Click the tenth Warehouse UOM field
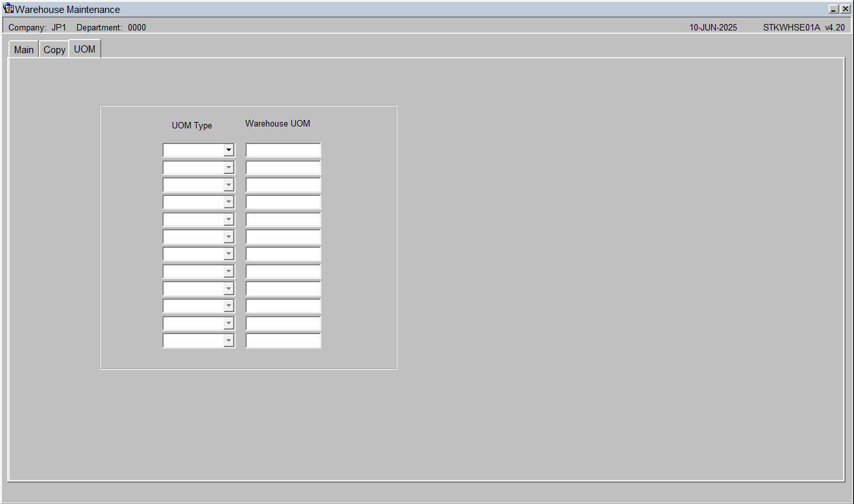This screenshot has width=854, height=504. (284, 306)
